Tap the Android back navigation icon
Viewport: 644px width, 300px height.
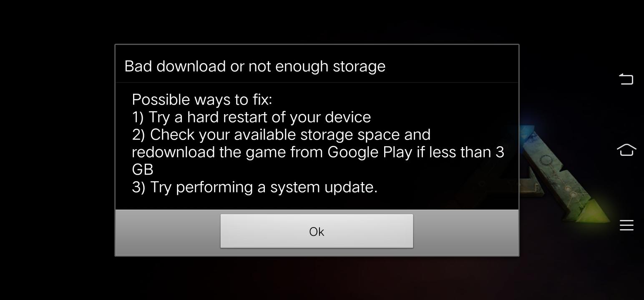point(626,79)
